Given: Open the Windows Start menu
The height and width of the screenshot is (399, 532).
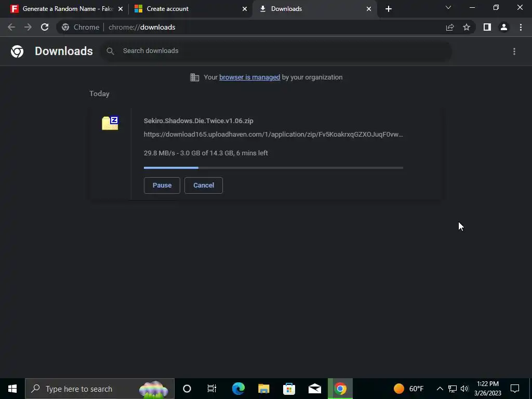Looking at the screenshot, I should point(12,389).
